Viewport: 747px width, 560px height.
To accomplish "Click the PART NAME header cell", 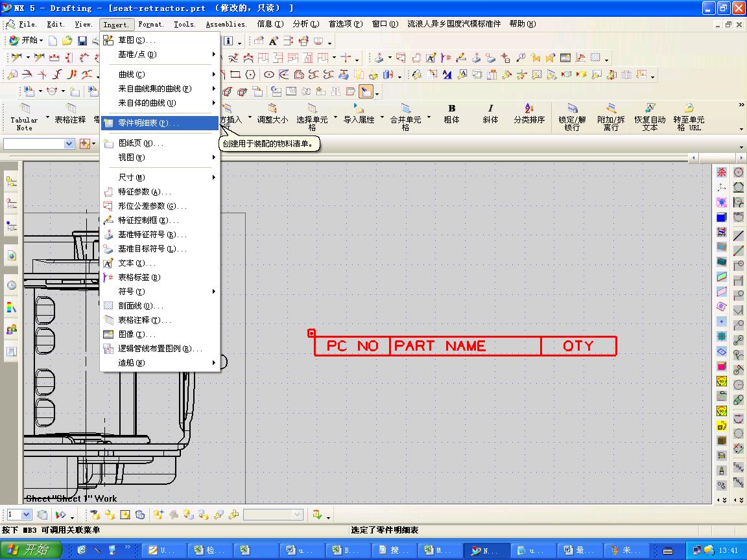I will click(x=466, y=345).
